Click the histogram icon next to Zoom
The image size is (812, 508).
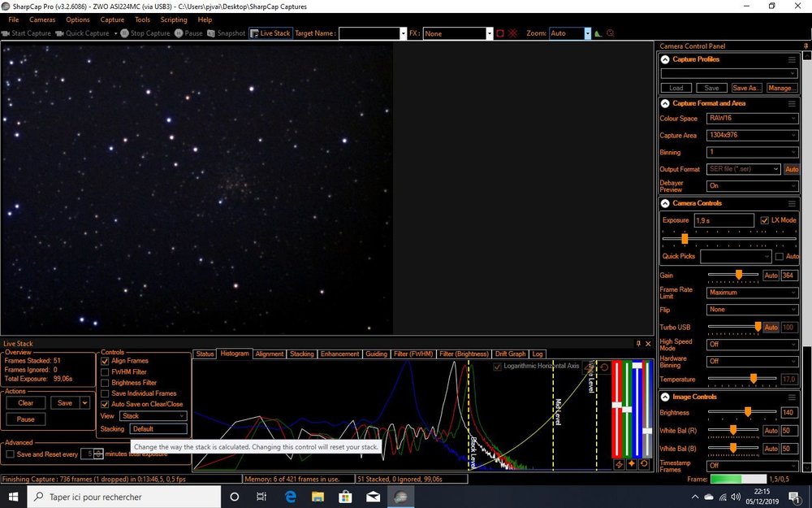tap(598, 33)
